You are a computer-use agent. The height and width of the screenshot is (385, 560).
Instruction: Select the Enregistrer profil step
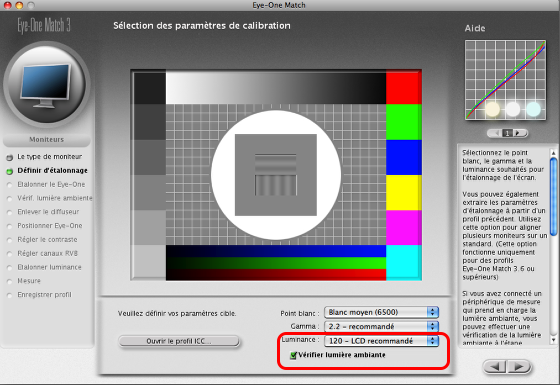pyautogui.click(x=44, y=295)
